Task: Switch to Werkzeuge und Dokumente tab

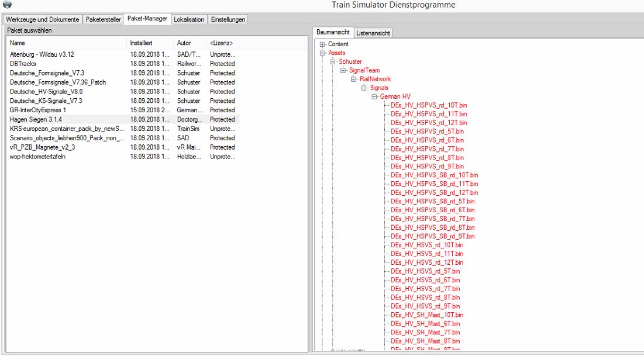Action: (x=42, y=19)
